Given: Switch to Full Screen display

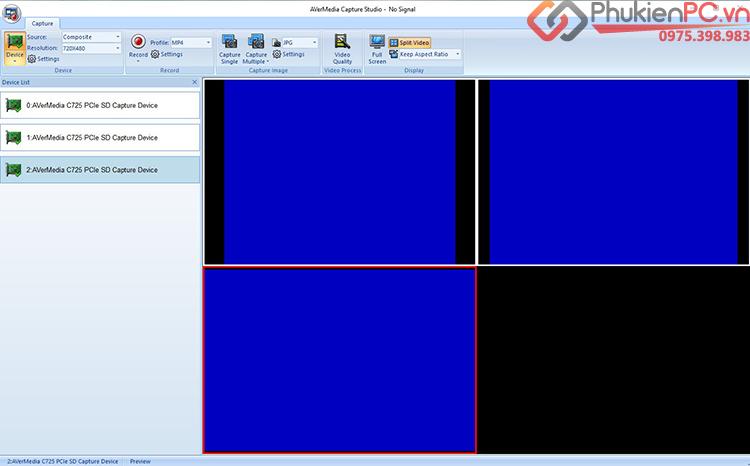Looking at the screenshot, I should [x=377, y=49].
